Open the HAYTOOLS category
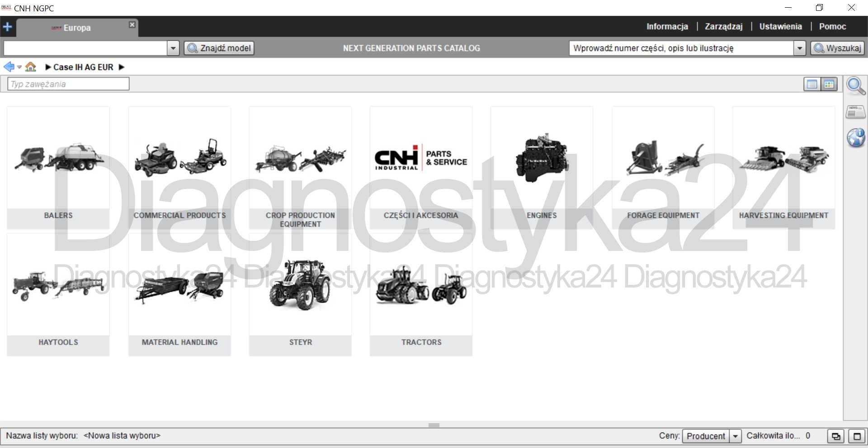 58,295
